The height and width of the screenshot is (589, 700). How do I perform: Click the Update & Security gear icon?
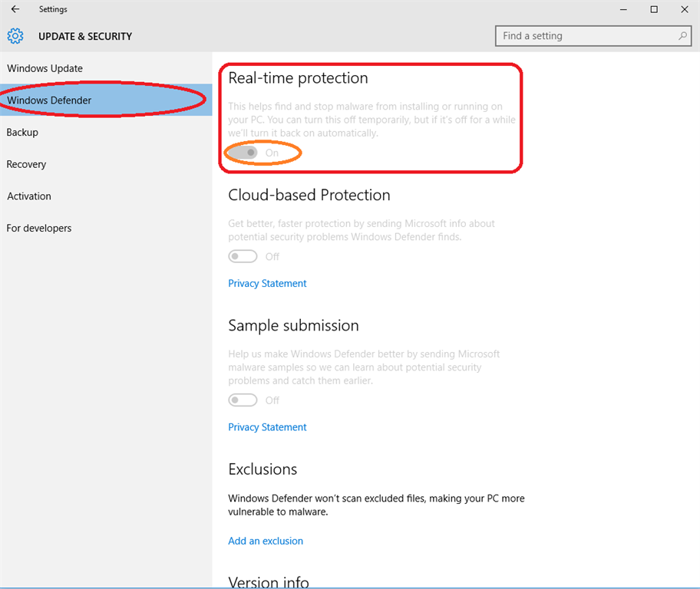(15, 36)
